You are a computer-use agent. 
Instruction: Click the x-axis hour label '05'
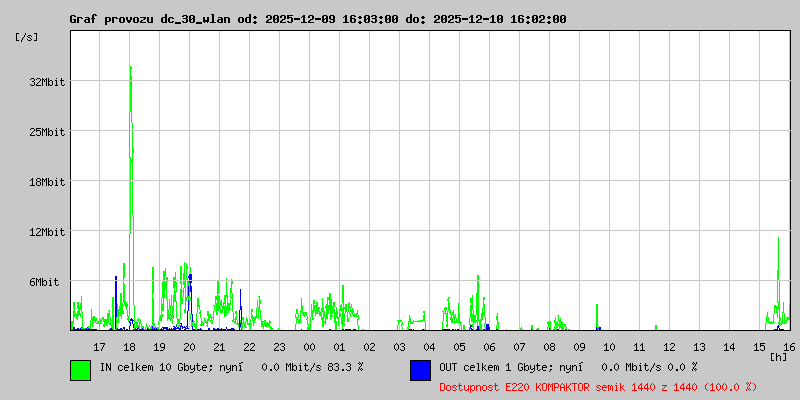tap(459, 347)
